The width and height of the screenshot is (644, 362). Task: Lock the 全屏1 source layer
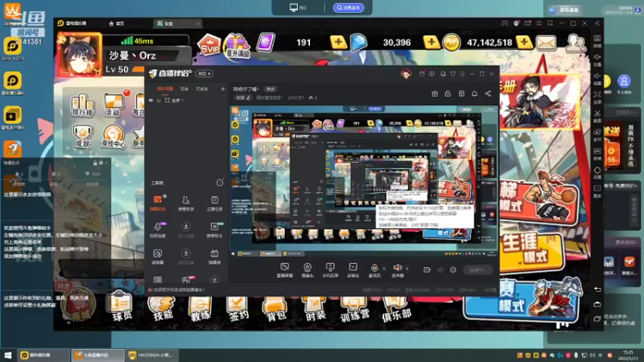point(159,100)
